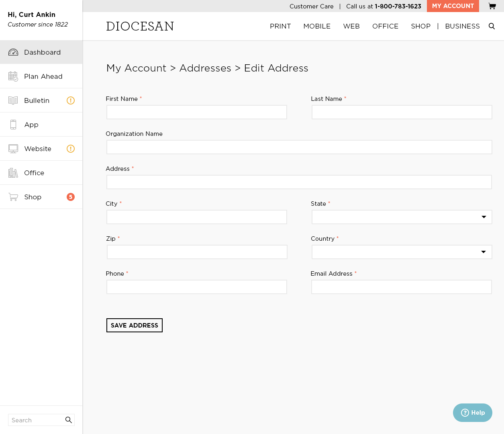Select the App phone icon in sidebar

pos(13,125)
